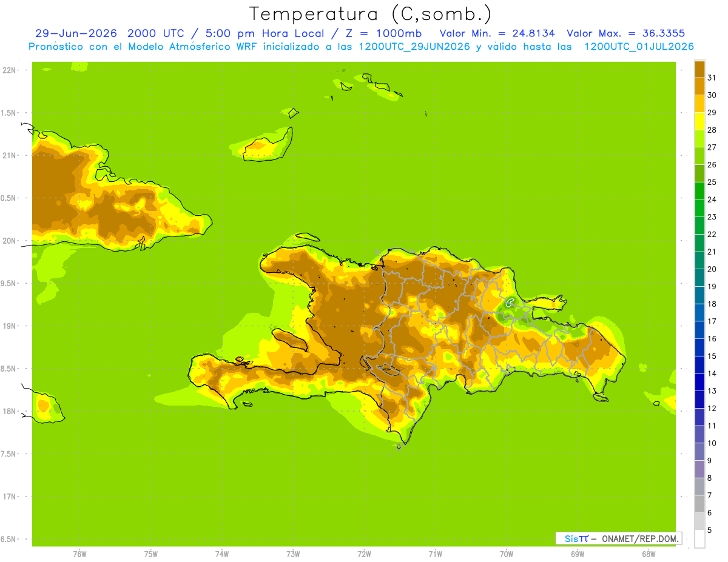Click the legend swatch between 29 and 30
This screenshot has height=562, width=728.
(699, 104)
